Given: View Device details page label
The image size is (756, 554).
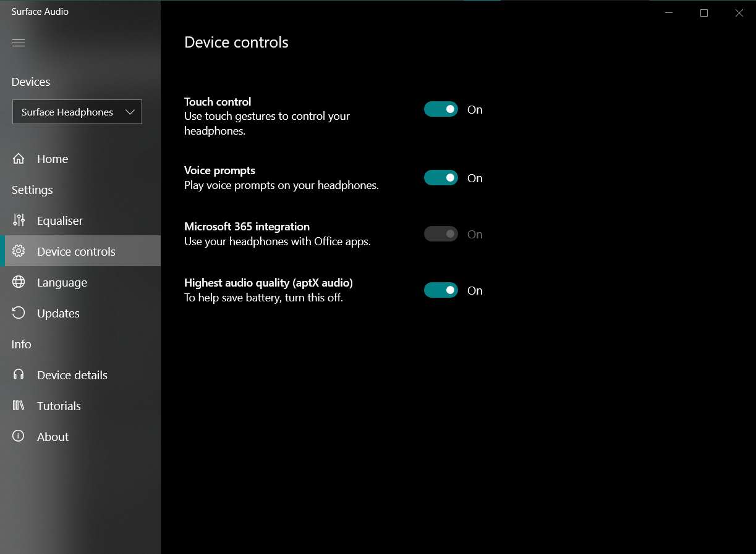Looking at the screenshot, I should [x=72, y=375].
